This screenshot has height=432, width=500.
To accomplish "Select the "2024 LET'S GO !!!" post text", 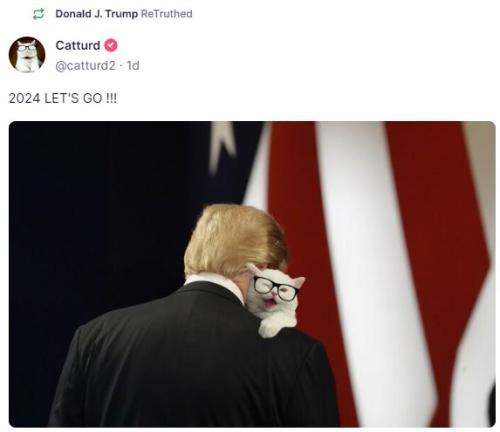I will (x=63, y=99).
